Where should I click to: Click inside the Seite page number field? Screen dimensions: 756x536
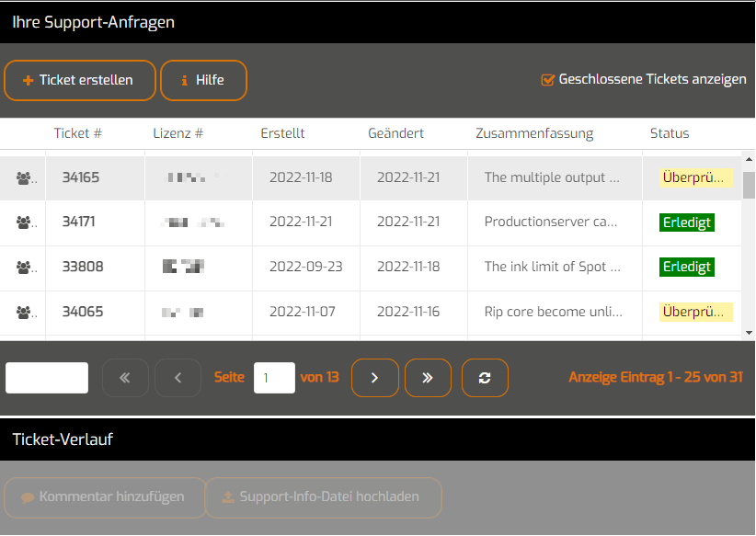click(275, 377)
